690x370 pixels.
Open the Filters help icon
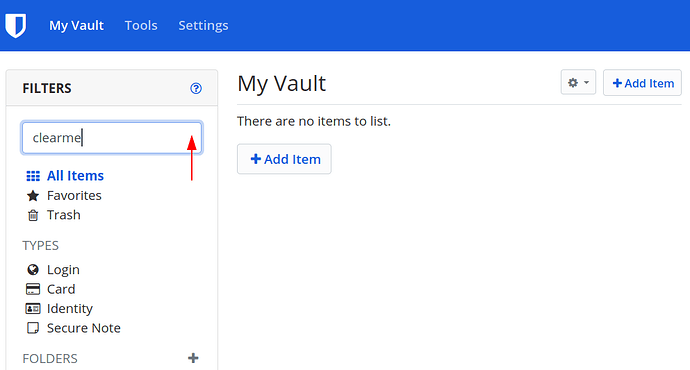[x=196, y=88]
